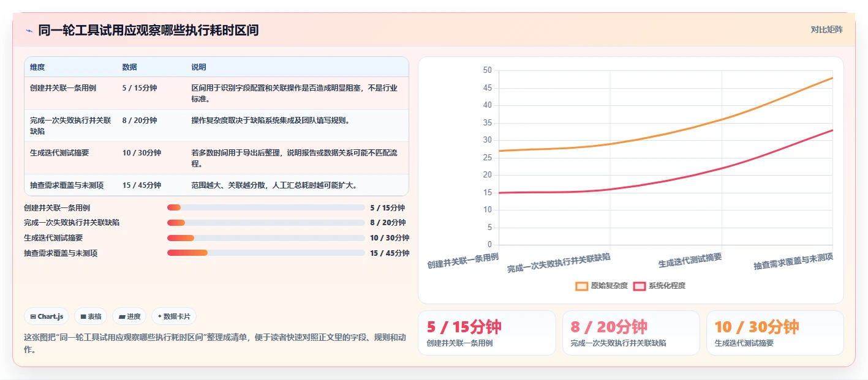868x380 pixels.
Task: Toggle the 系统化程度 legend swatch
Action: (640, 286)
